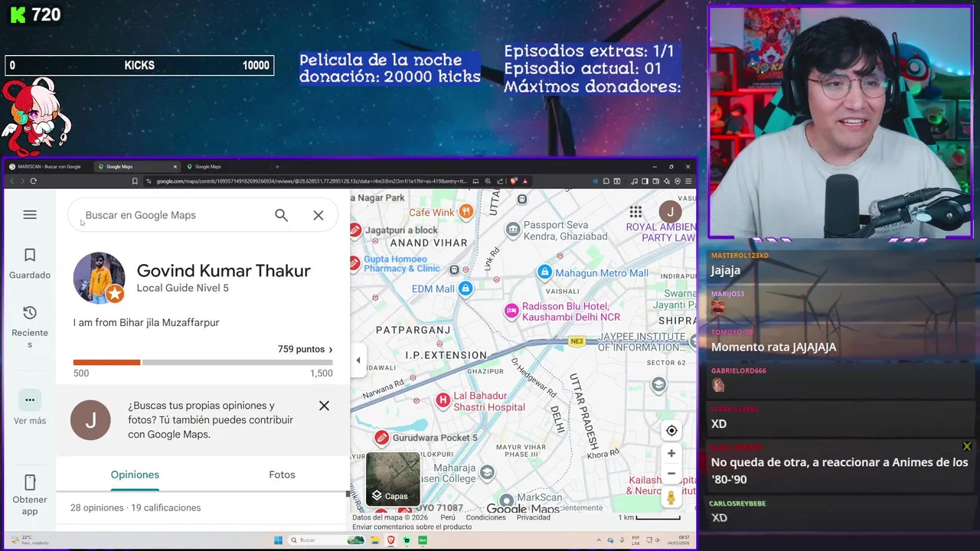Click the Local Guide points progress bar

pos(203,362)
